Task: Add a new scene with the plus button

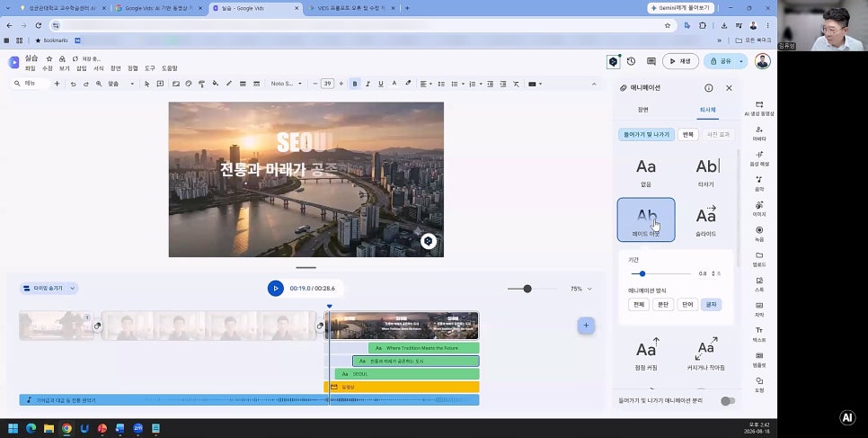Action: pos(586,326)
